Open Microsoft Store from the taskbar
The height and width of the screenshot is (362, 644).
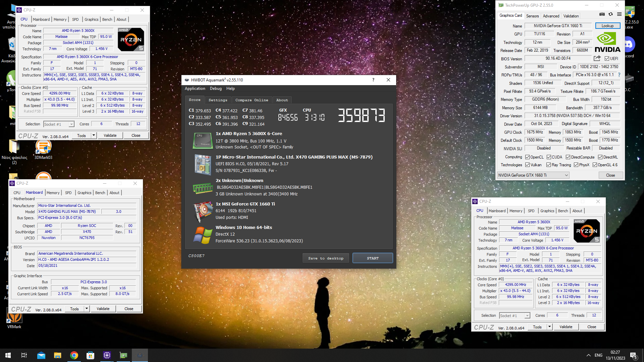[x=90, y=355]
